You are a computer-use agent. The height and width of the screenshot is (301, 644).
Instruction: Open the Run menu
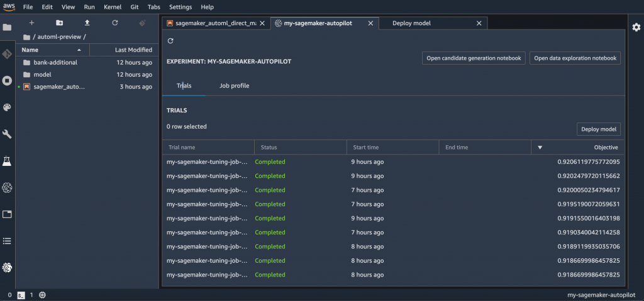click(89, 7)
